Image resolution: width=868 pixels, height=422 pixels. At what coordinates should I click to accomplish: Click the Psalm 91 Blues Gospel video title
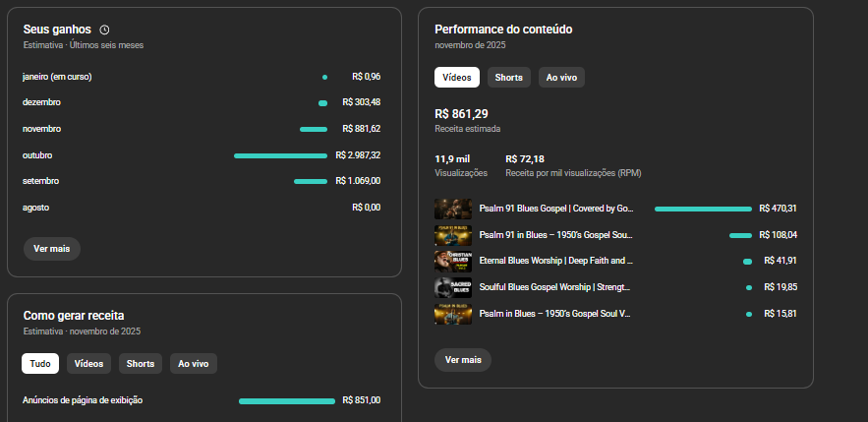click(x=555, y=209)
